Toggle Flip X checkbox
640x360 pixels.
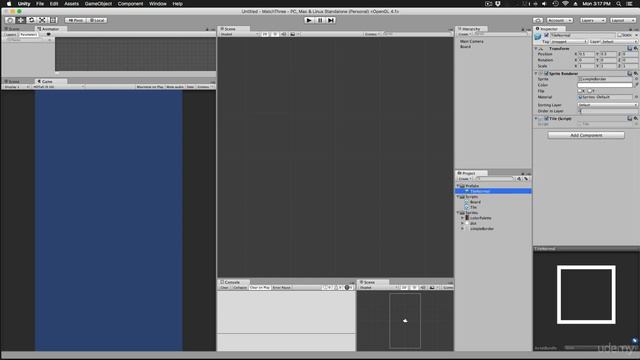[580, 91]
